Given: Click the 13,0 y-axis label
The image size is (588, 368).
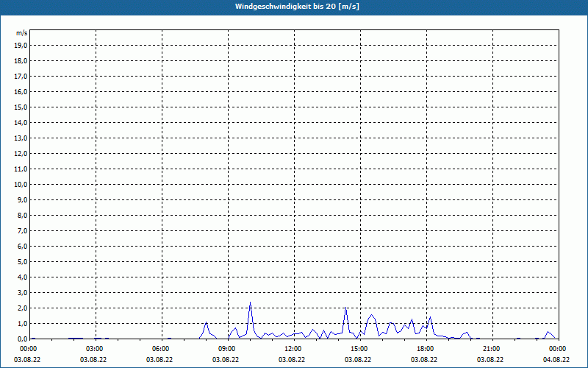Looking at the screenshot, I should click(x=21, y=138).
